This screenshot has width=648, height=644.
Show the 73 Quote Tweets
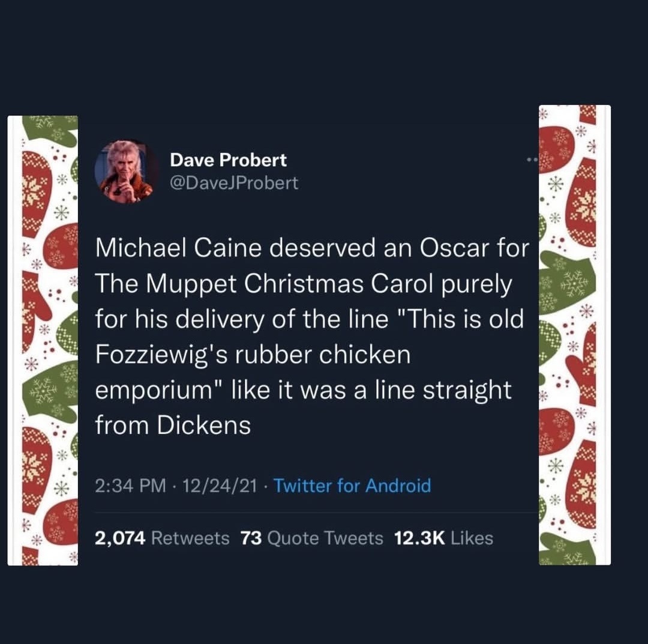click(311, 538)
